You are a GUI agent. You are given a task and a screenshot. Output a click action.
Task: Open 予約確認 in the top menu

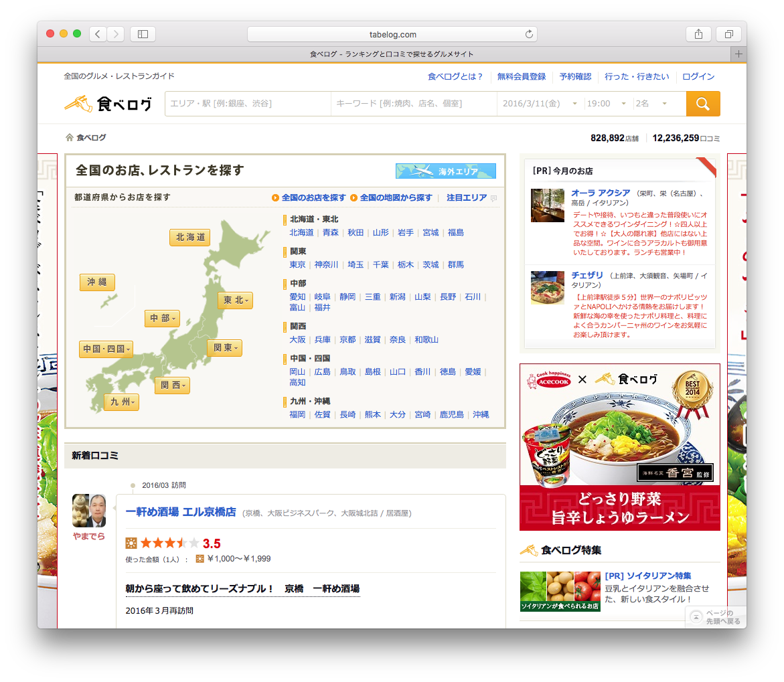coord(575,76)
